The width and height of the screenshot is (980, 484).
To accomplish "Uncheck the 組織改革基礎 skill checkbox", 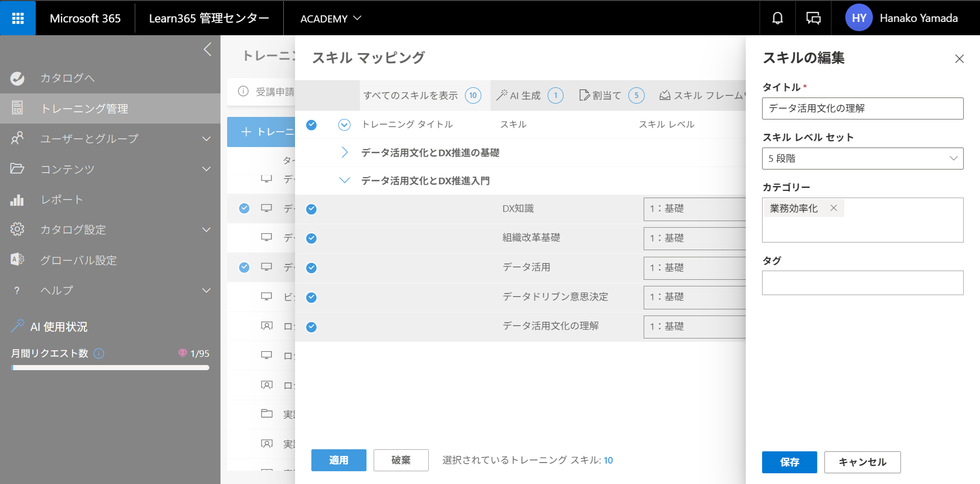I will [x=311, y=238].
